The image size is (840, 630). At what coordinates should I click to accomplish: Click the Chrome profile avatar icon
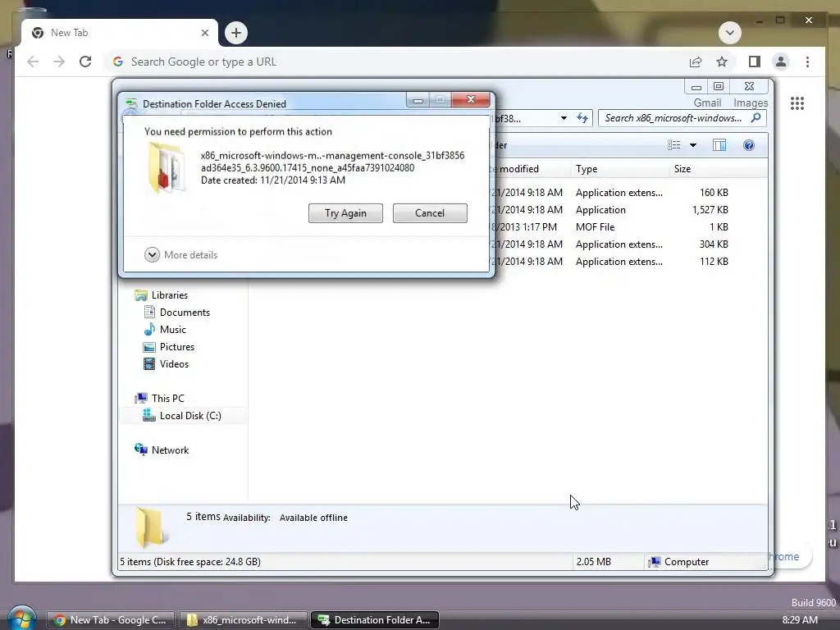coord(781,62)
